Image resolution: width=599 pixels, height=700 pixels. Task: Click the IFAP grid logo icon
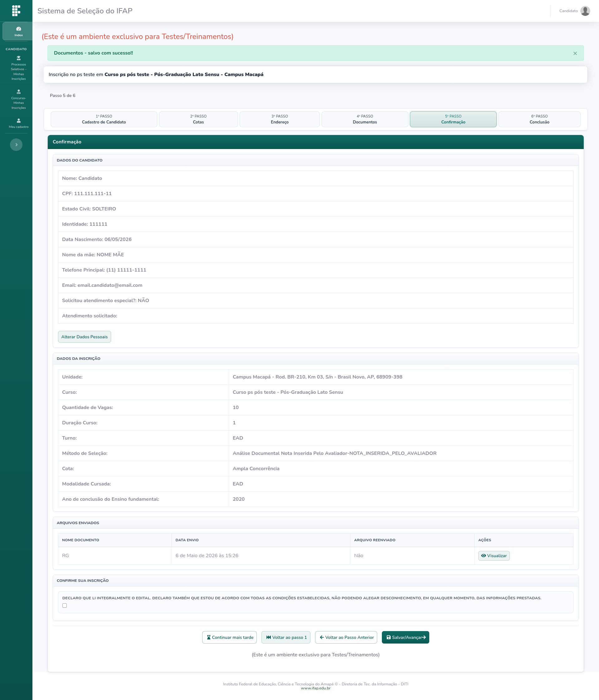(16, 11)
